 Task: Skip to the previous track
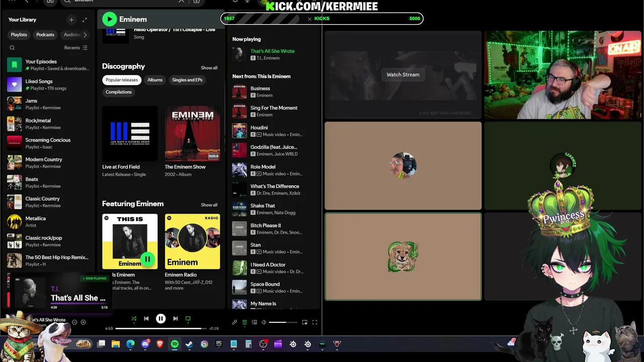pos(146,318)
